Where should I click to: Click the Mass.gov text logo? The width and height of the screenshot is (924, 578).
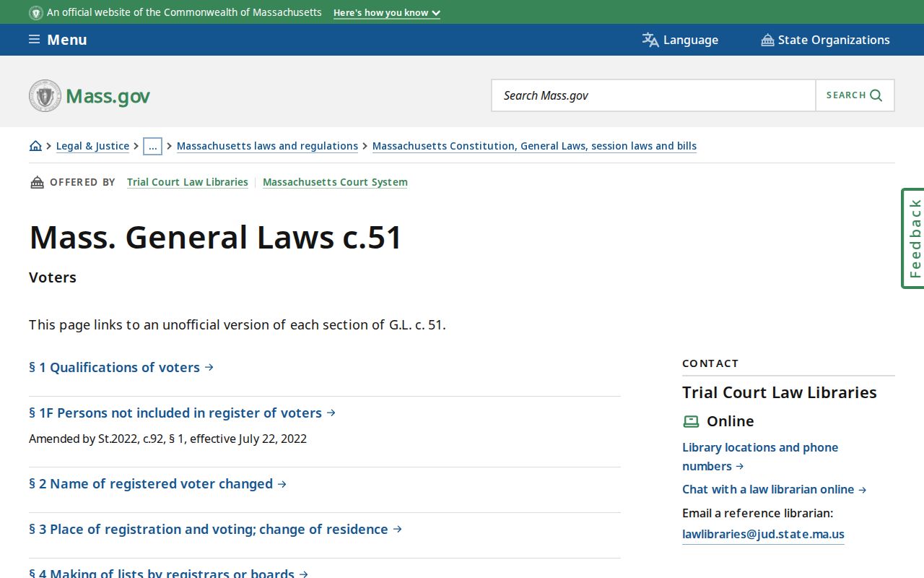pyautogui.click(x=108, y=96)
